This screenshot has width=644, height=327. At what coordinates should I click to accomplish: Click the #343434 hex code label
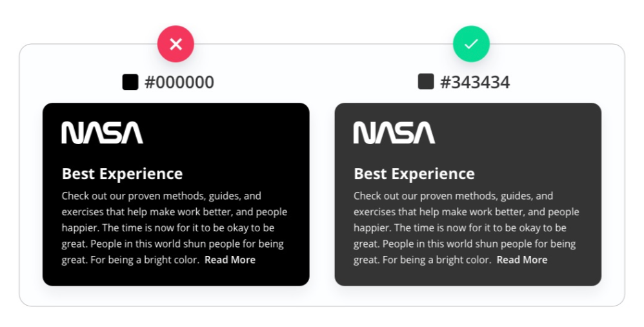(475, 83)
